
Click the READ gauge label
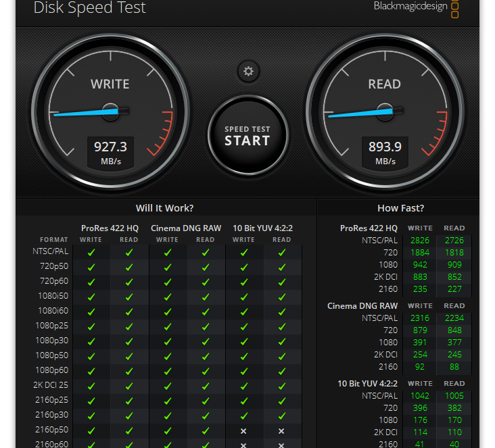tap(385, 84)
